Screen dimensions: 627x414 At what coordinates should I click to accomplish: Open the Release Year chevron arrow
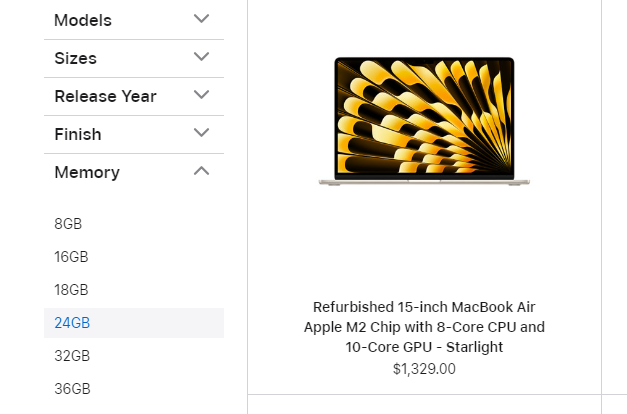(201, 94)
